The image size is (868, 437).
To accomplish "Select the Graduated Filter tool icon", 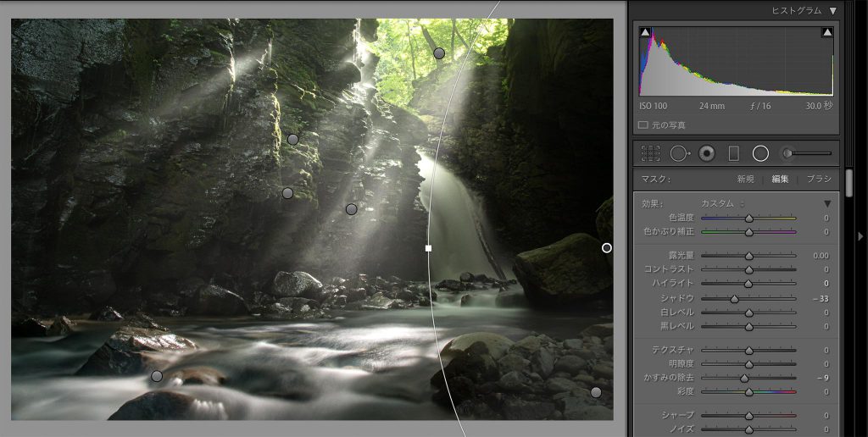I will point(733,153).
